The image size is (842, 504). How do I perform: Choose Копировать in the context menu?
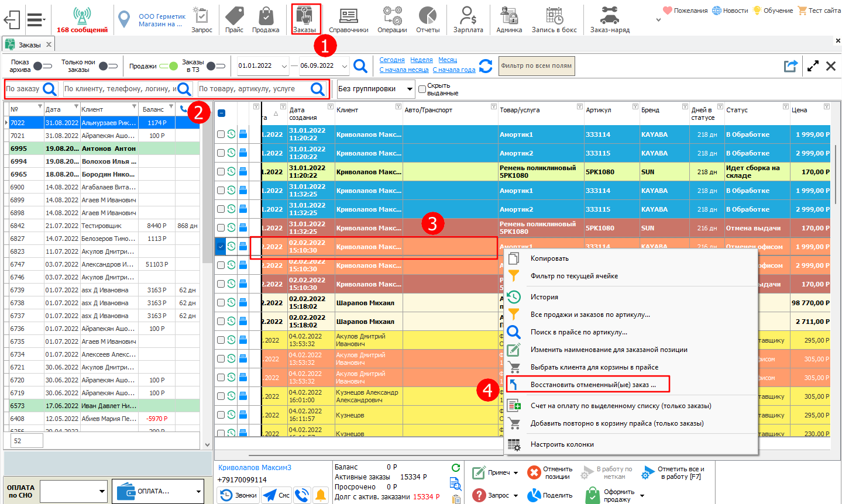pyautogui.click(x=549, y=258)
